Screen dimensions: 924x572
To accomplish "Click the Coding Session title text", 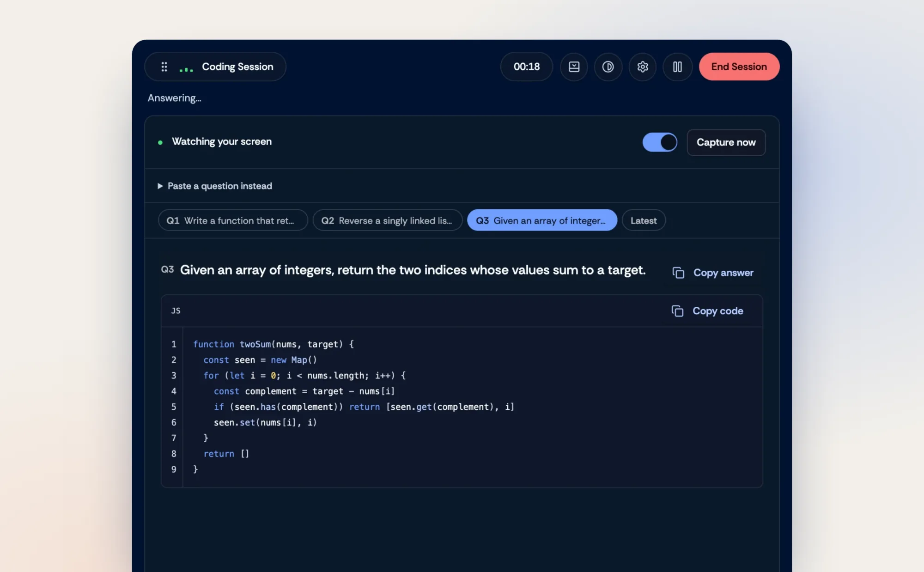I will pos(237,67).
